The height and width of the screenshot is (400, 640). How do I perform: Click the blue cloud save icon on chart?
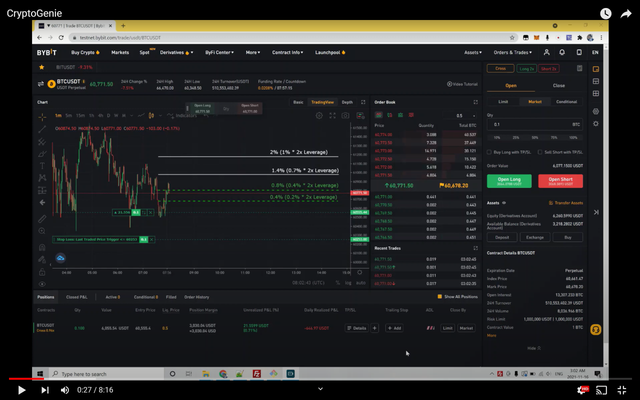(60, 258)
